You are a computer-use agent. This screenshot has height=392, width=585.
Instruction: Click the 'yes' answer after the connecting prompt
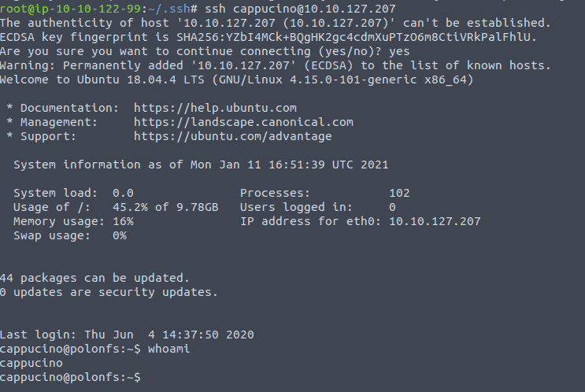[399, 51]
